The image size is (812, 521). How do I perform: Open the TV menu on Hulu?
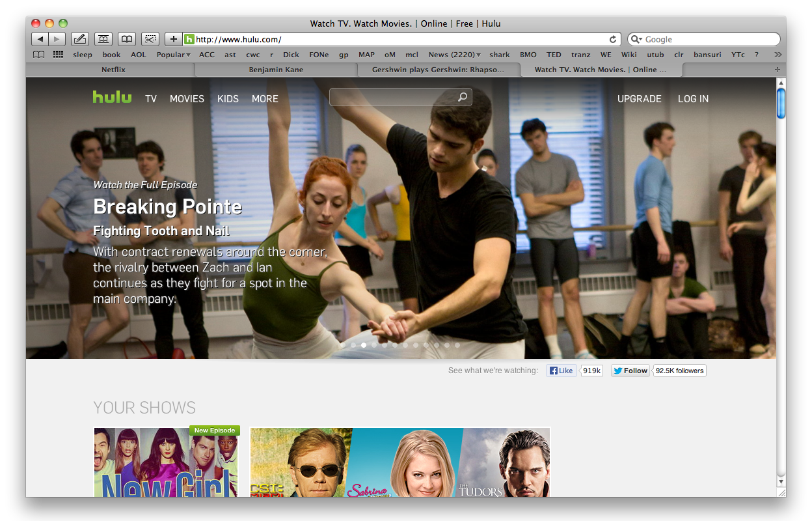click(151, 99)
